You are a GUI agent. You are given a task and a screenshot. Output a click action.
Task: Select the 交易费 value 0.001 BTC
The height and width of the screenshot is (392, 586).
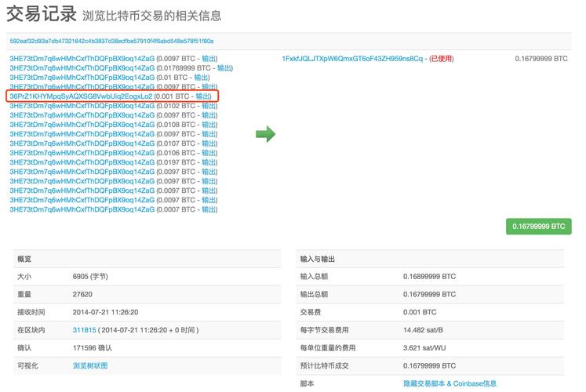click(420, 312)
